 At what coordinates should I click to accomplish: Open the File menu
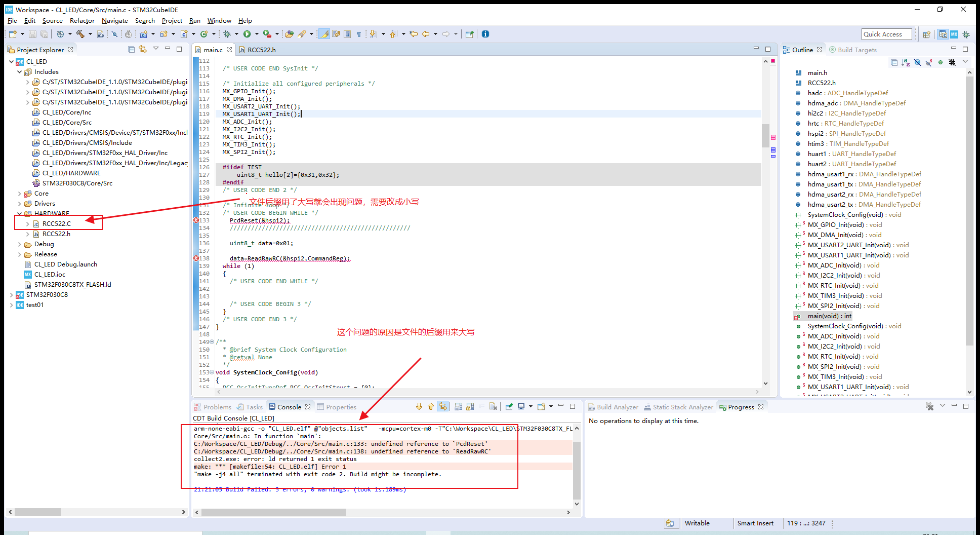(x=12, y=21)
